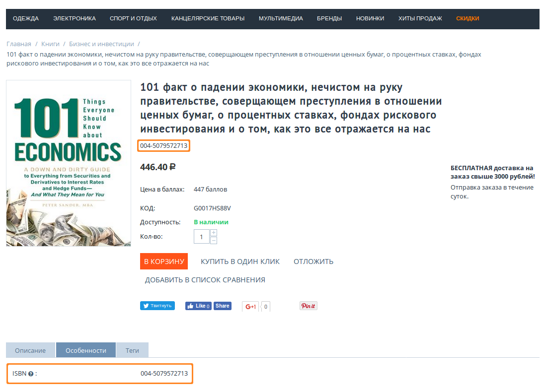Switch to the Описание tab
Image resolution: width=544 pixels, height=392 pixels.
tap(30, 350)
